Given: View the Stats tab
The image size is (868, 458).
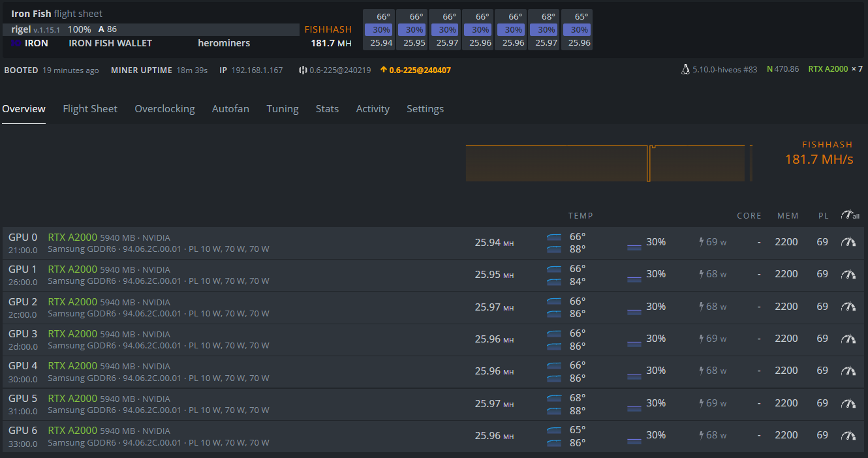Looking at the screenshot, I should [327, 109].
